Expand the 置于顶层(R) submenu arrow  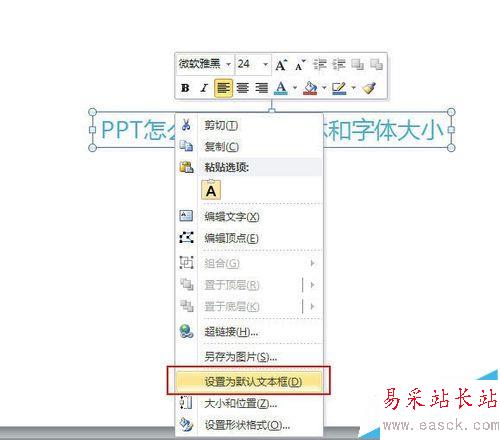pyautogui.click(x=312, y=285)
